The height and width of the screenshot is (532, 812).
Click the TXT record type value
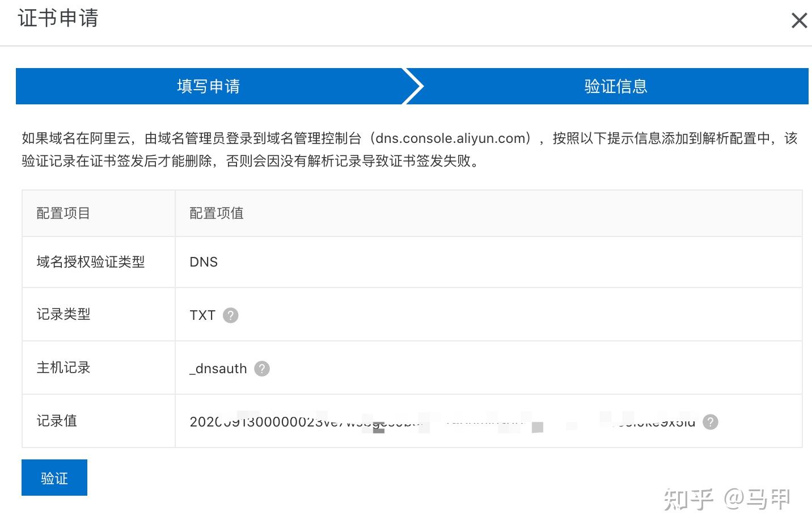[202, 315]
